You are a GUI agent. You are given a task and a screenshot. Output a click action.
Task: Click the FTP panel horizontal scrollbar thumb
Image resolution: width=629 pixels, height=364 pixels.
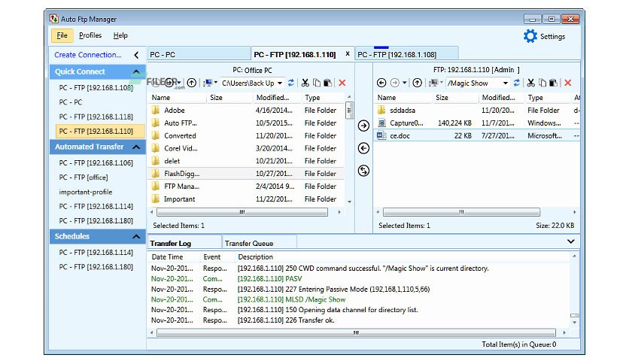pyautogui.click(x=461, y=212)
